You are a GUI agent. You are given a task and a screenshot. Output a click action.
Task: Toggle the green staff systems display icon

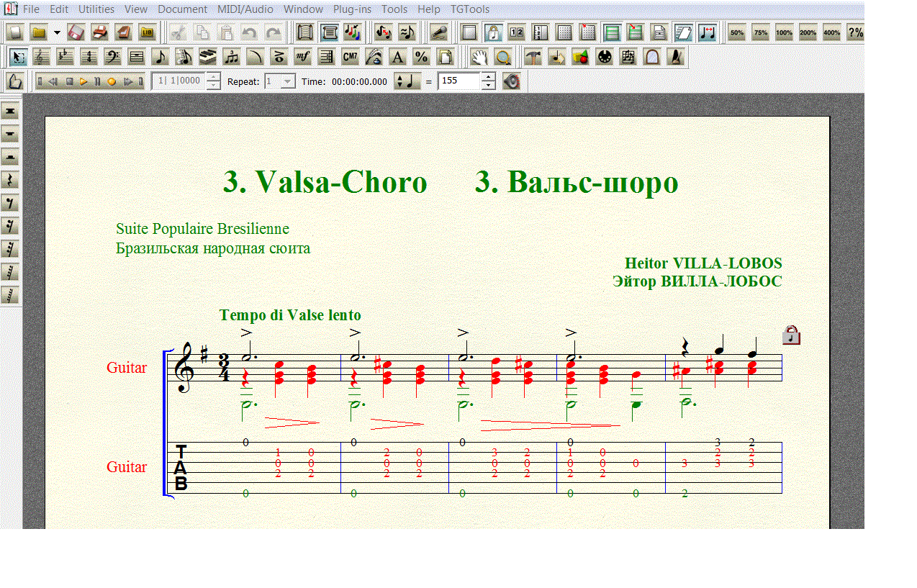613,32
